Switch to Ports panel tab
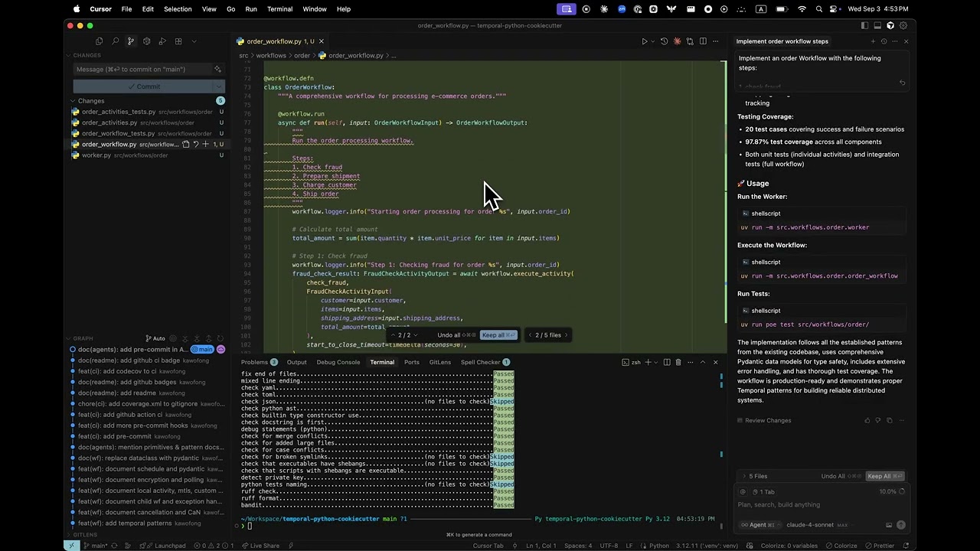Screen dimensions: 980x551 pyautogui.click(x=412, y=362)
